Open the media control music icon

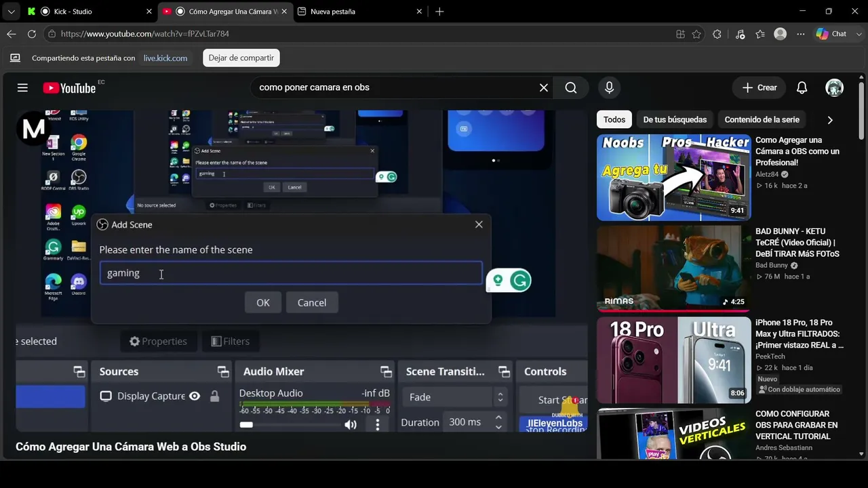click(x=740, y=34)
